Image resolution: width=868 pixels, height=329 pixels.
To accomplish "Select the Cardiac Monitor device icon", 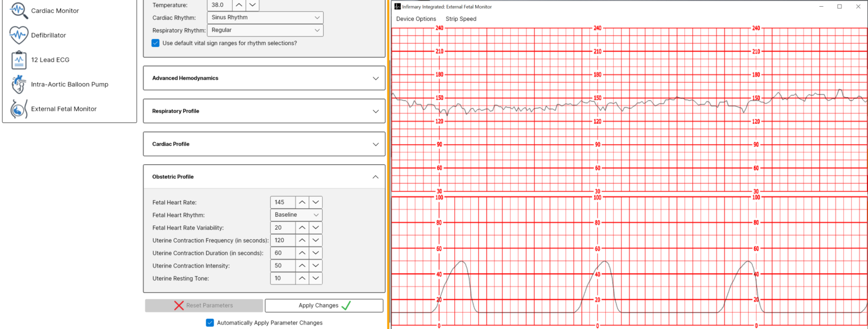I will [18, 10].
